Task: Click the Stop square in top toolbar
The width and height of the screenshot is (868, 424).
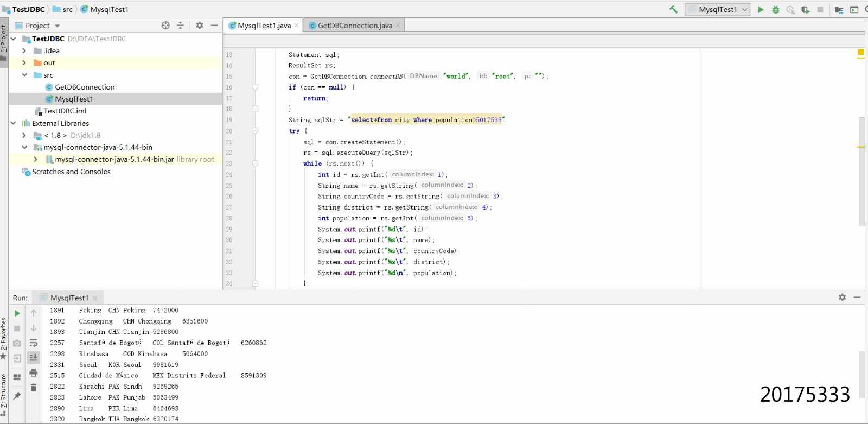Action: (820, 9)
